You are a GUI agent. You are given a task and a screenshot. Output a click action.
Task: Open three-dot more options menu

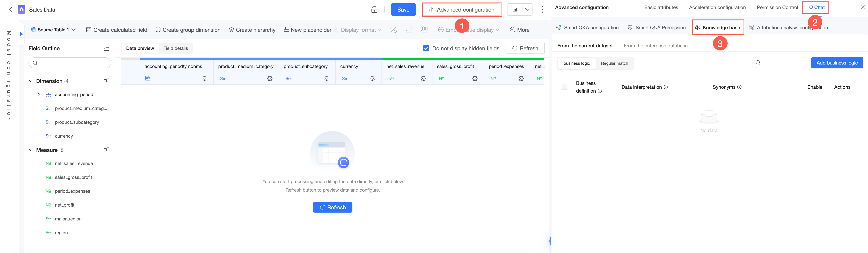pyautogui.click(x=542, y=9)
